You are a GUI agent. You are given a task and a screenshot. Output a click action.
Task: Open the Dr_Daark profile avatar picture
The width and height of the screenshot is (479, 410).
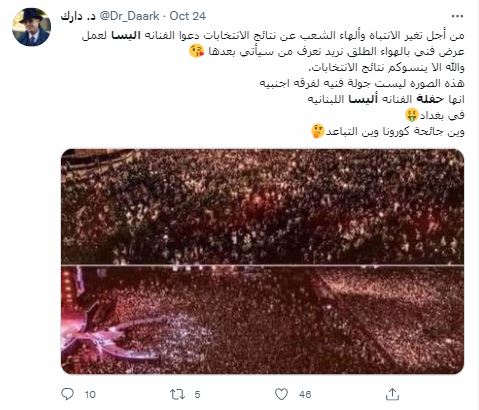(x=31, y=27)
